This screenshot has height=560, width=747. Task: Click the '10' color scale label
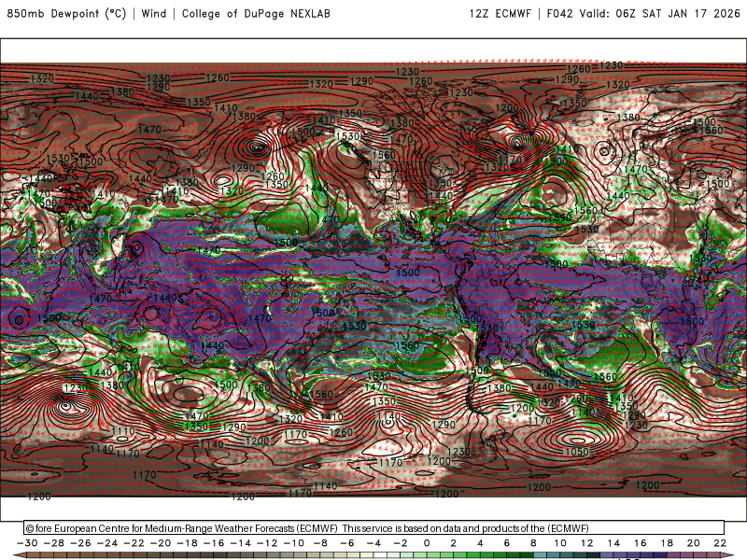[560, 543]
